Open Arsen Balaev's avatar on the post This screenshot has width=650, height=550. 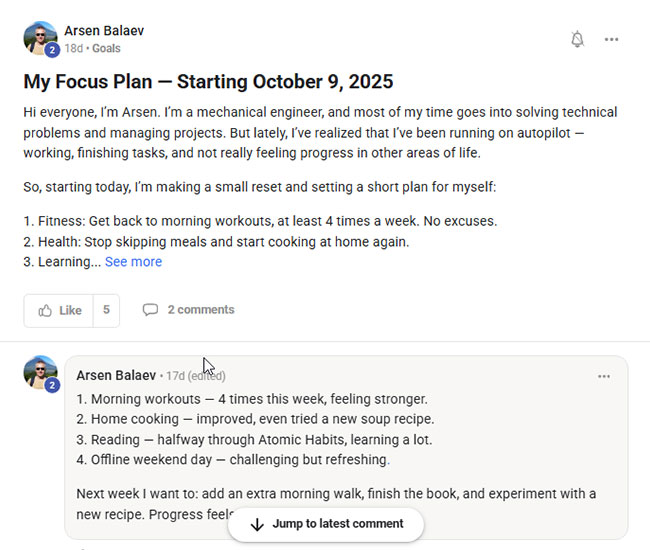tap(40, 38)
